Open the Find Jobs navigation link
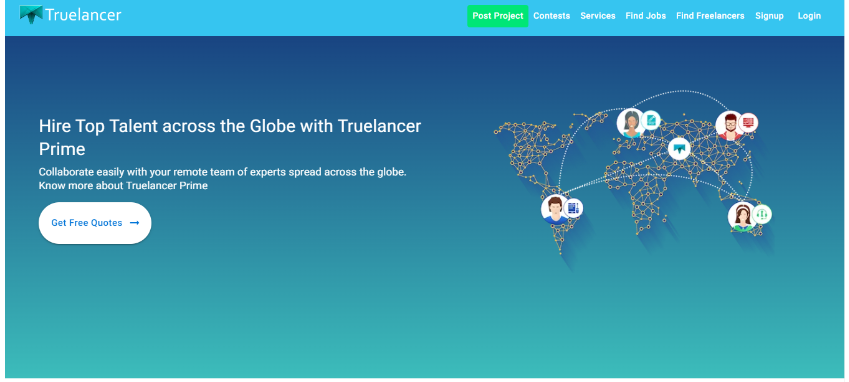 pyautogui.click(x=645, y=16)
